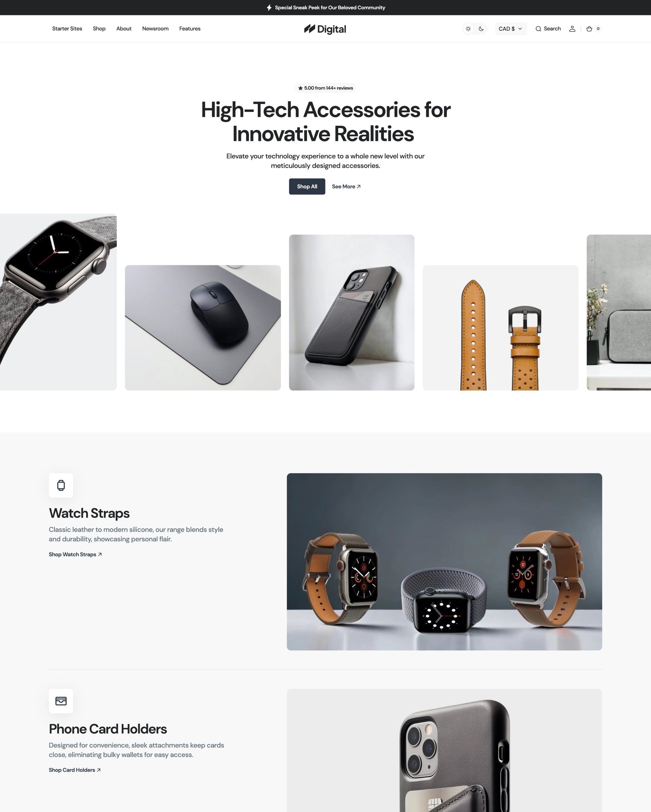The height and width of the screenshot is (812, 651).
Task: Expand the Shop menu item
Action: pos(99,28)
